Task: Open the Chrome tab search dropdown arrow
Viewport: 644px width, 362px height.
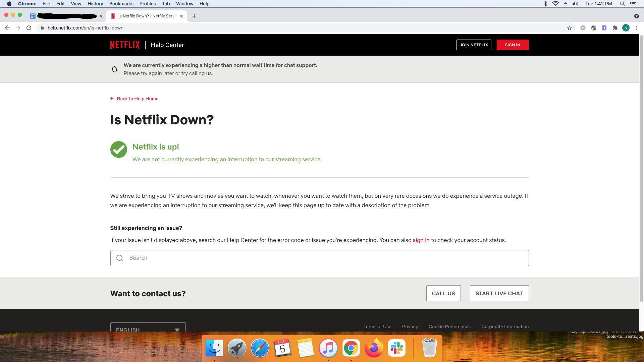Action: click(637, 16)
